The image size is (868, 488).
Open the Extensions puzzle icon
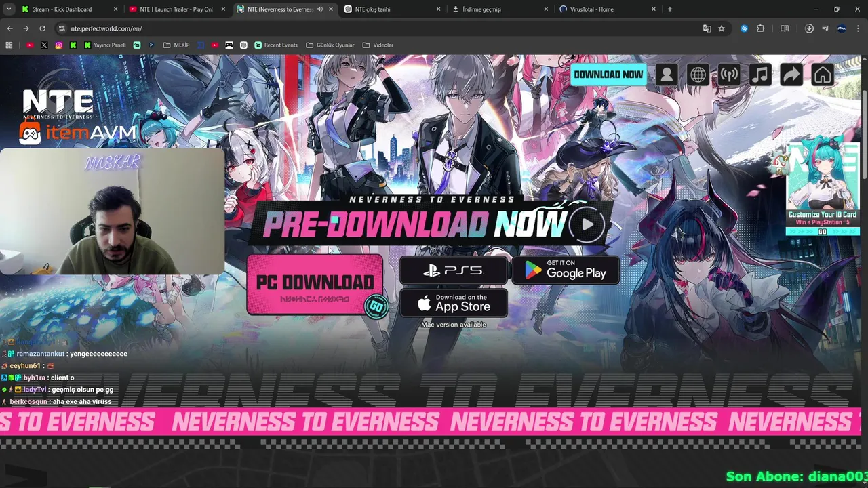pyautogui.click(x=760, y=28)
